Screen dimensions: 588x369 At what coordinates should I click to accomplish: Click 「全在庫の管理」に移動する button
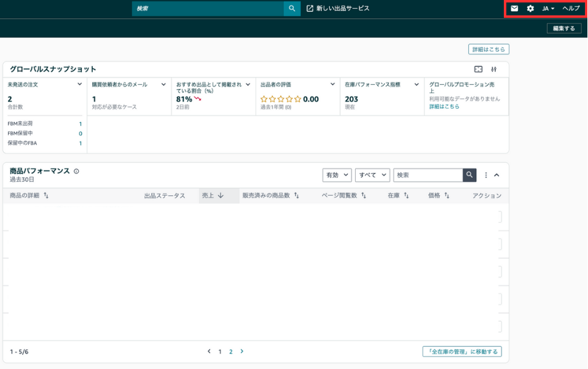(462, 352)
